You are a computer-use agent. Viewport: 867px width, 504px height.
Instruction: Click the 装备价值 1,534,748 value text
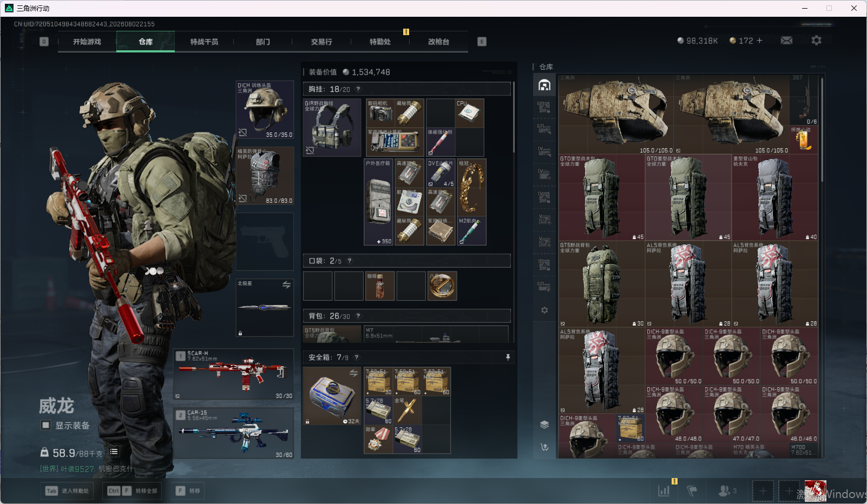[x=350, y=72]
